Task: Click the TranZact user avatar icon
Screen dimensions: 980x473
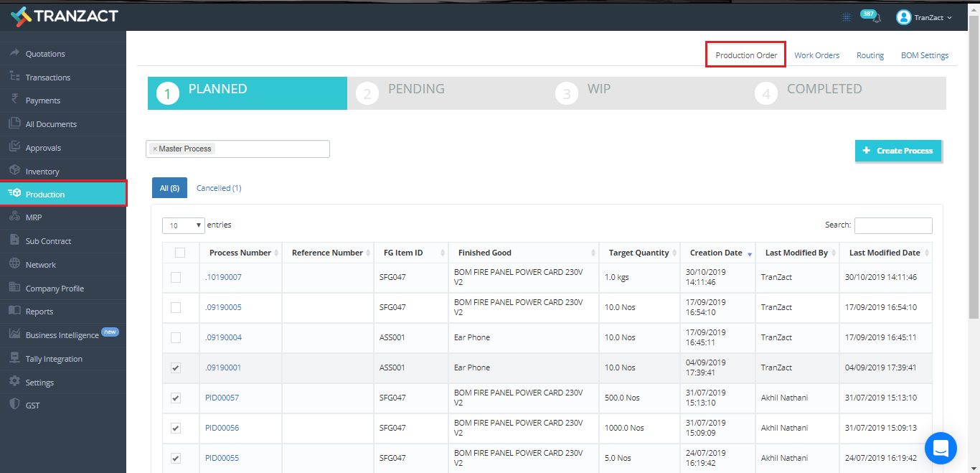Action: click(x=903, y=17)
